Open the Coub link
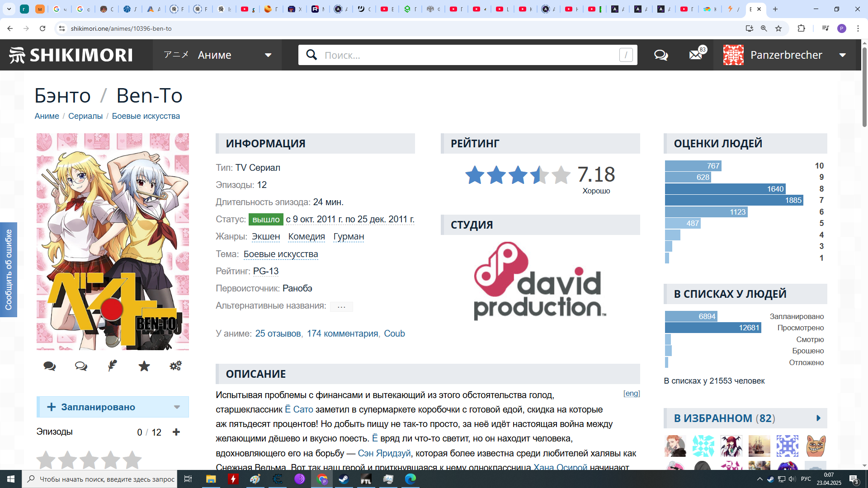 pos(394,334)
